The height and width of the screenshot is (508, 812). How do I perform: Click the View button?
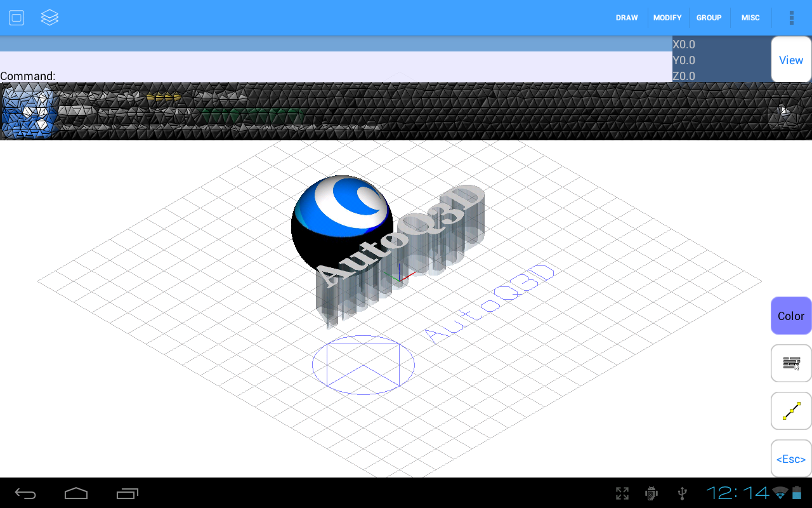tap(791, 60)
